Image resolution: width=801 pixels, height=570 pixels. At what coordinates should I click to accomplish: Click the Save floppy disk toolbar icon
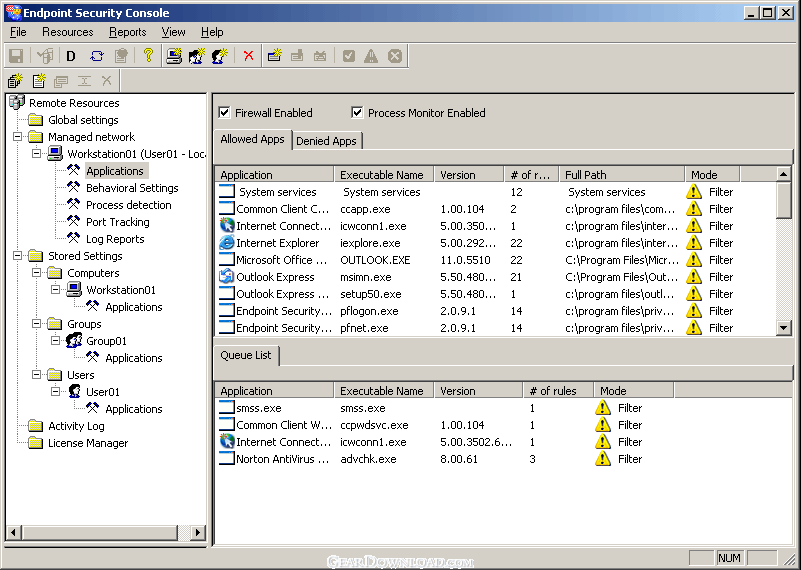(16, 56)
